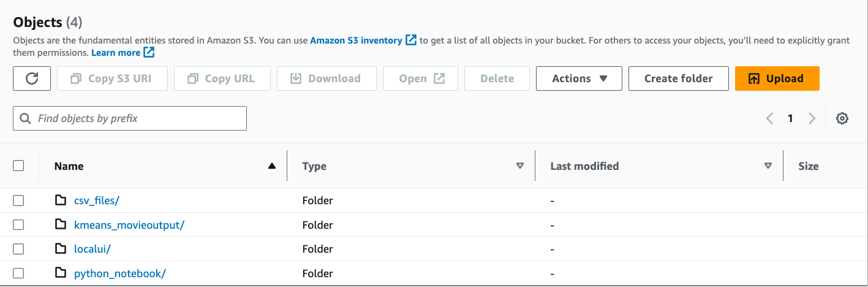Select the localui folder checkbox
Image resolution: width=868 pixels, height=287 pixels.
pos(18,249)
